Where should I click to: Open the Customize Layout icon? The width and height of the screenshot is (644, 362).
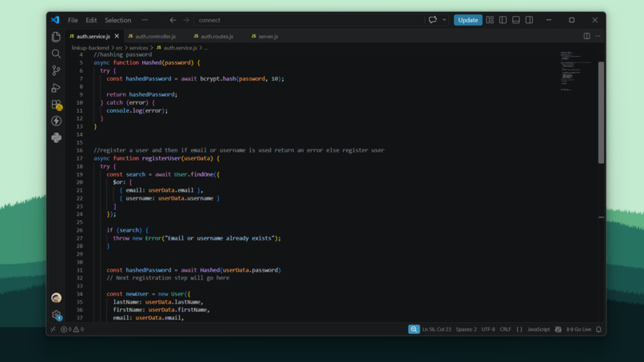(490, 20)
